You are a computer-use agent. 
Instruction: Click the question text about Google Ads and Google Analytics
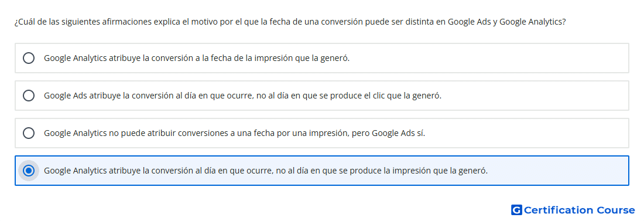(x=290, y=22)
